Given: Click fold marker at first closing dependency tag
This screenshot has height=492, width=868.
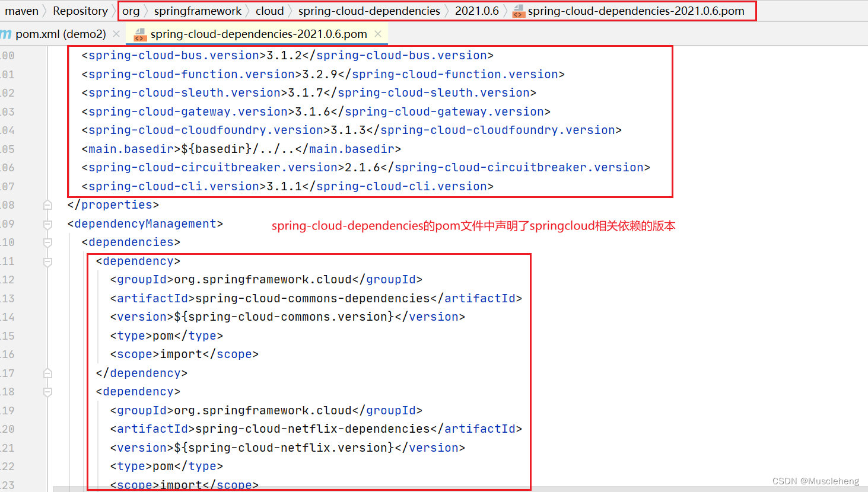Looking at the screenshot, I should pyautogui.click(x=47, y=373).
